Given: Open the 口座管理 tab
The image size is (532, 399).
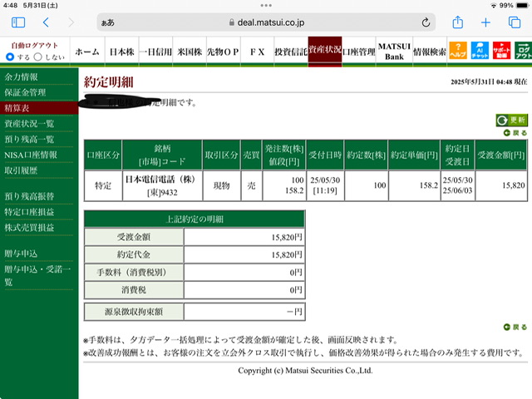Looking at the screenshot, I should coord(359,52).
